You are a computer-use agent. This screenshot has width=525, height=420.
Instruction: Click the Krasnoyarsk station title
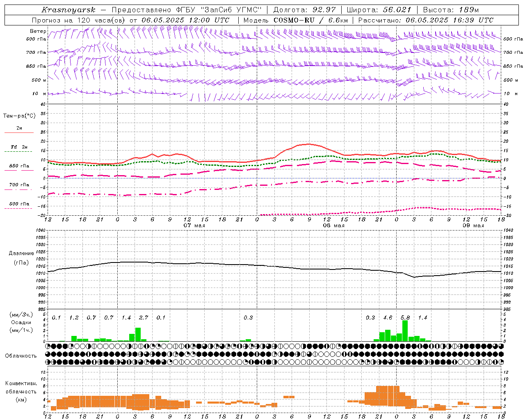[x=68, y=10]
